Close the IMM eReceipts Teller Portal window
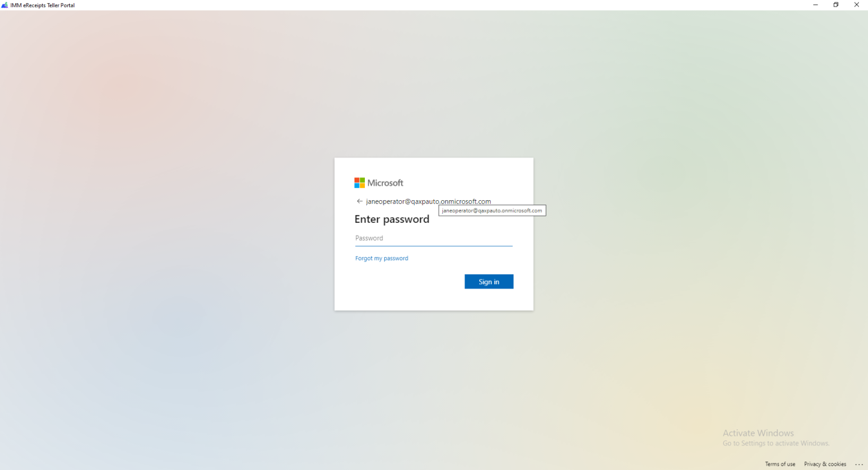 pos(856,5)
